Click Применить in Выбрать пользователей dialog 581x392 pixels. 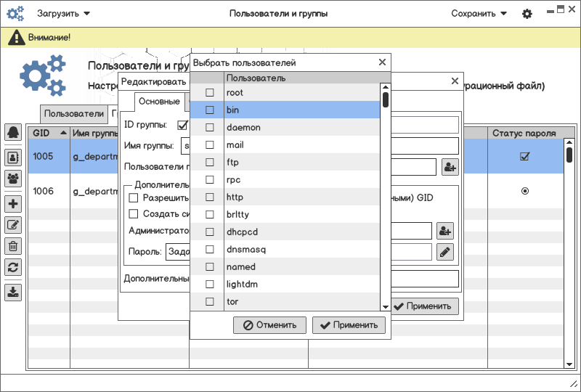pos(349,325)
